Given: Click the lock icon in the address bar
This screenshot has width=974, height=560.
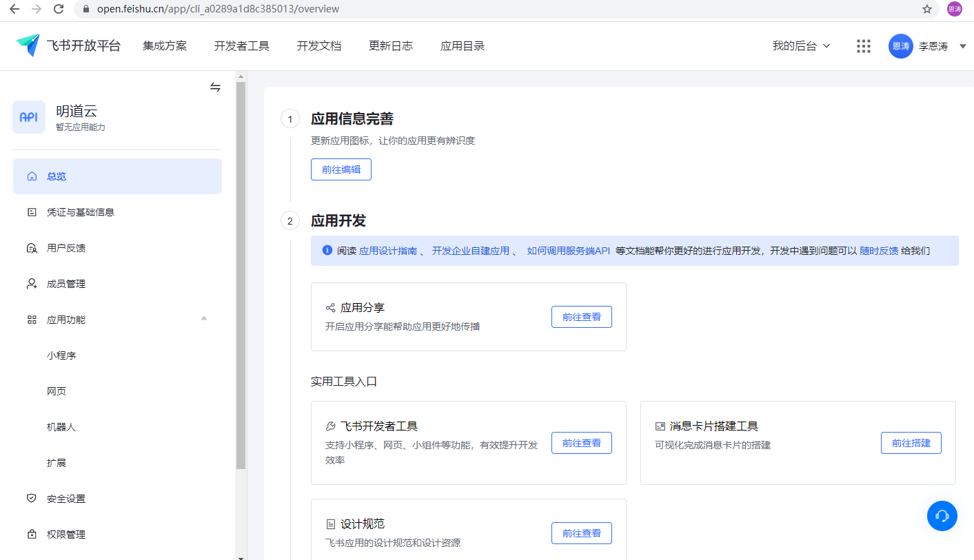Looking at the screenshot, I should [86, 9].
